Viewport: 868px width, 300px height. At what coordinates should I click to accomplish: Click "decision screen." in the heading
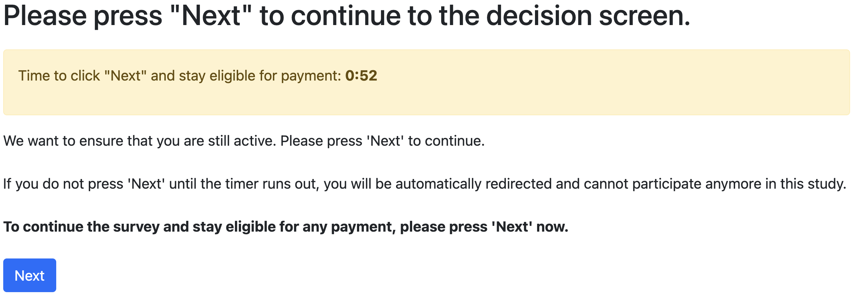pyautogui.click(x=588, y=16)
